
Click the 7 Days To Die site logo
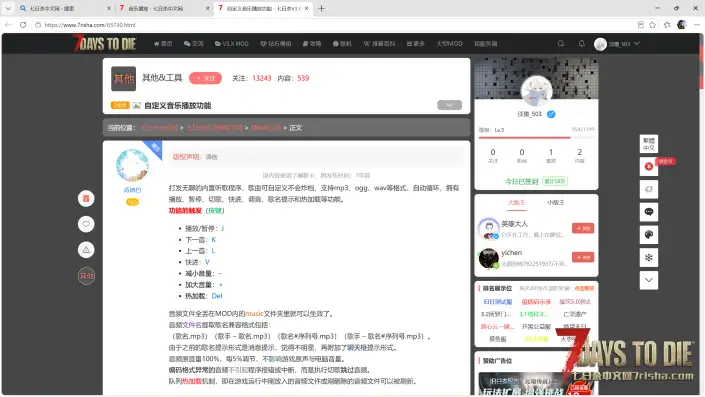(x=105, y=44)
